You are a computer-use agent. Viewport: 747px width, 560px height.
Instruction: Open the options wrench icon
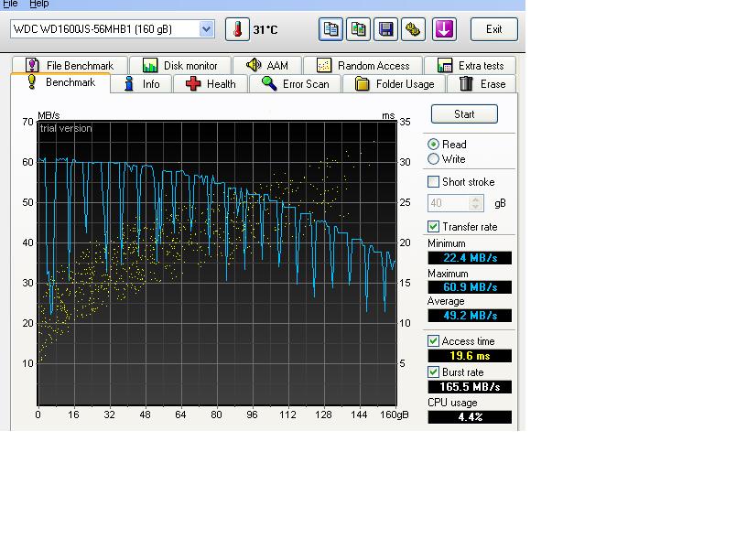point(414,29)
